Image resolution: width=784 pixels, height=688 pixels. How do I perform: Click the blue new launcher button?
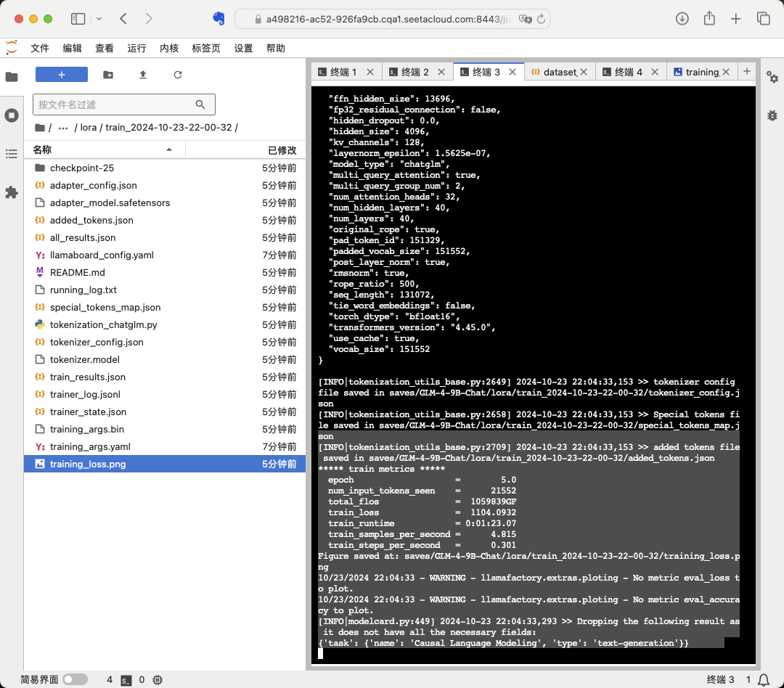coord(62,75)
